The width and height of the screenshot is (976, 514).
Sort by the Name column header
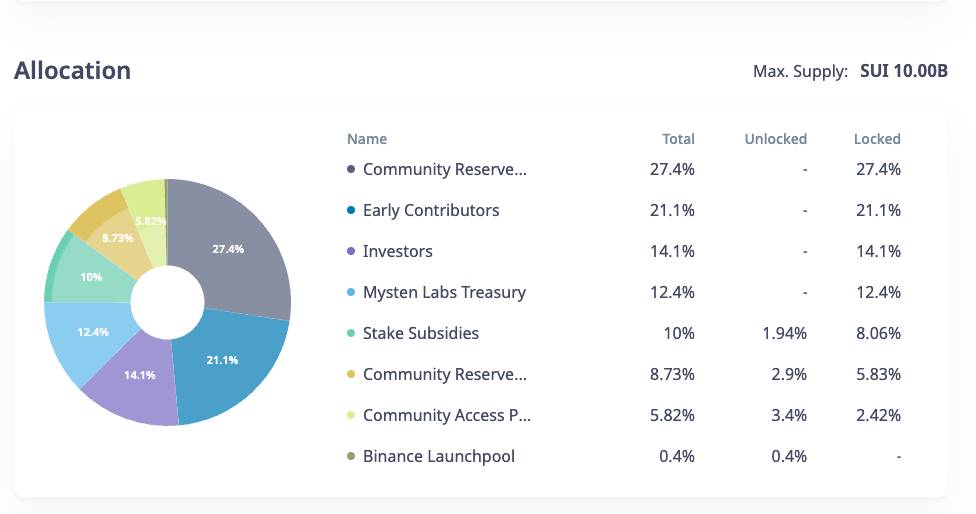coord(367,139)
